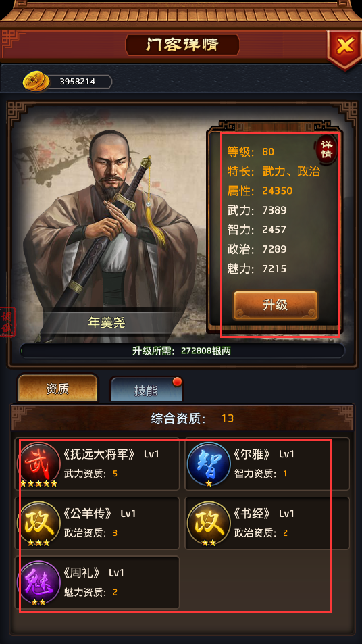Click the red 武 martial aptitude icon
The height and width of the screenshot is (644, 362).
point(38,464)
